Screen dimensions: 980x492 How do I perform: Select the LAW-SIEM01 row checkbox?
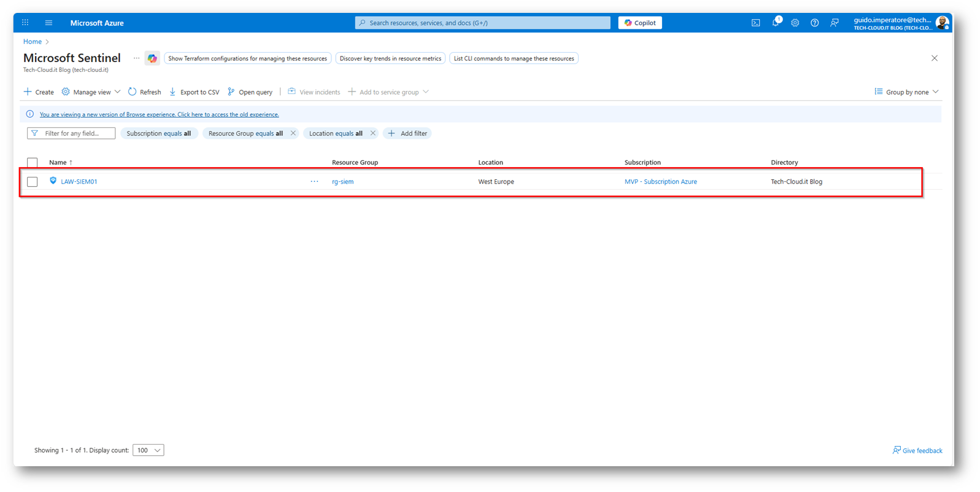click(33, 182)
